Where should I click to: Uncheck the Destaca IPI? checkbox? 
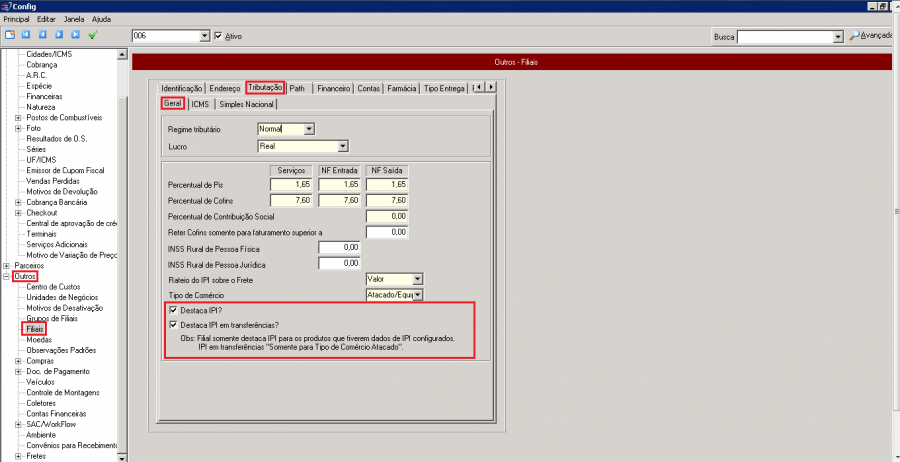click(x=174, y=311)
